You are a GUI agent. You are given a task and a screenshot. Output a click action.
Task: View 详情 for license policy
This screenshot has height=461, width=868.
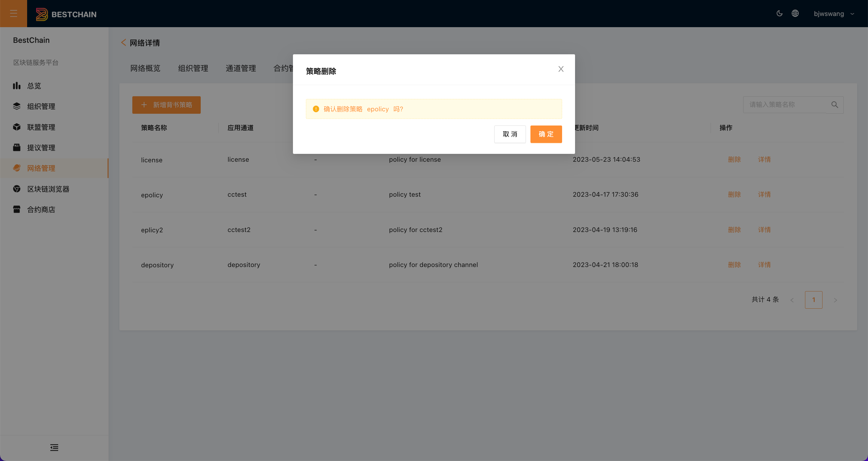764,160
